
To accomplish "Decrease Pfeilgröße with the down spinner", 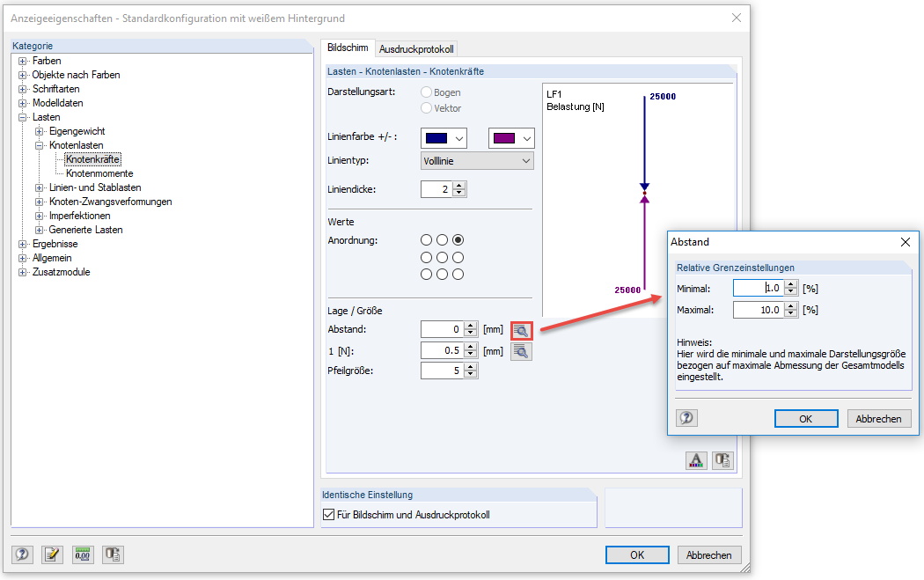I will [x=470, y=375].
